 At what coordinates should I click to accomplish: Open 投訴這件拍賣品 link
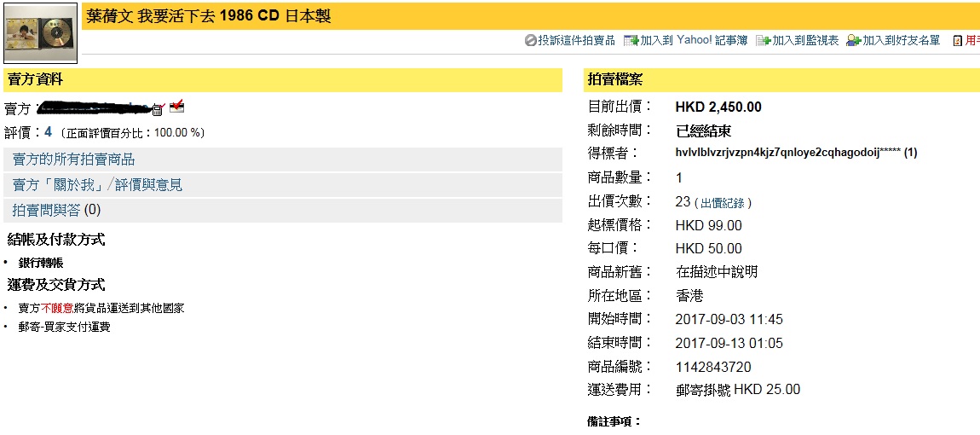point(576,41)
